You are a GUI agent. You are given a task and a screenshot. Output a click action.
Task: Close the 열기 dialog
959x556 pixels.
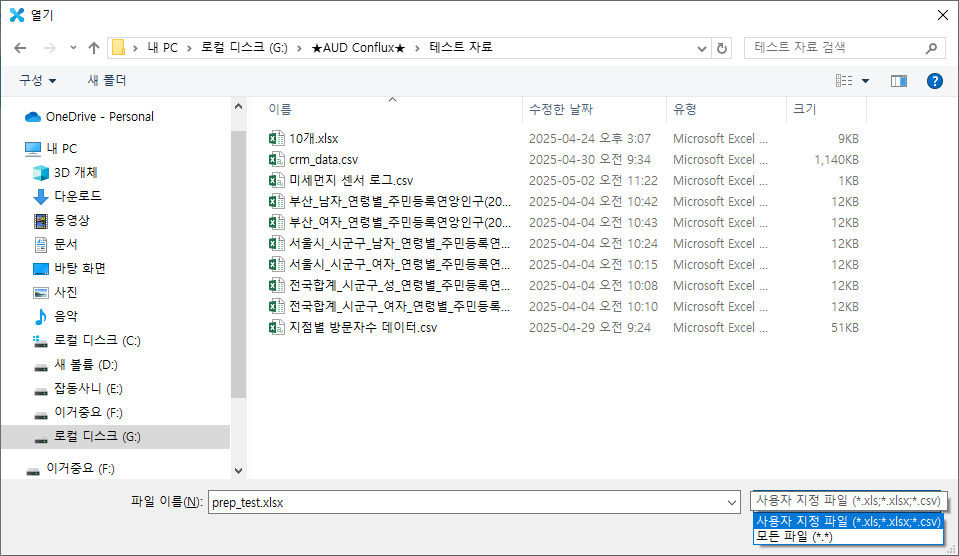tap(943, 15)
